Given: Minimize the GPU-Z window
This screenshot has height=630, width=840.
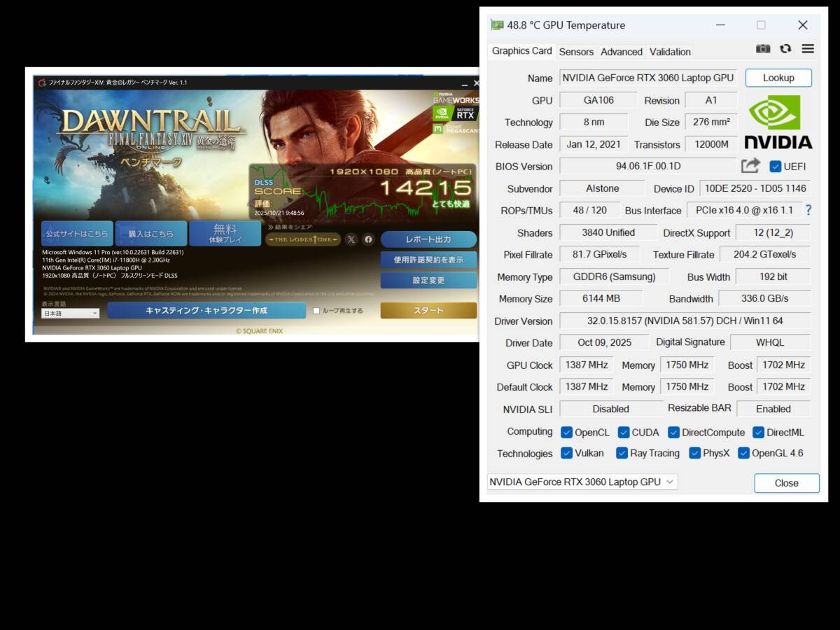Looking at the screenshot, I should [720, 25].
